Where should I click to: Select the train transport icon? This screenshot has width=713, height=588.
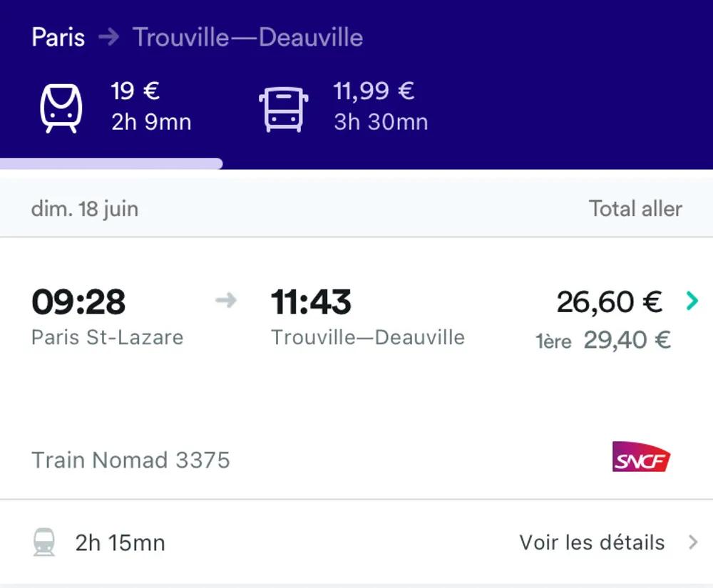click(61, 108)
